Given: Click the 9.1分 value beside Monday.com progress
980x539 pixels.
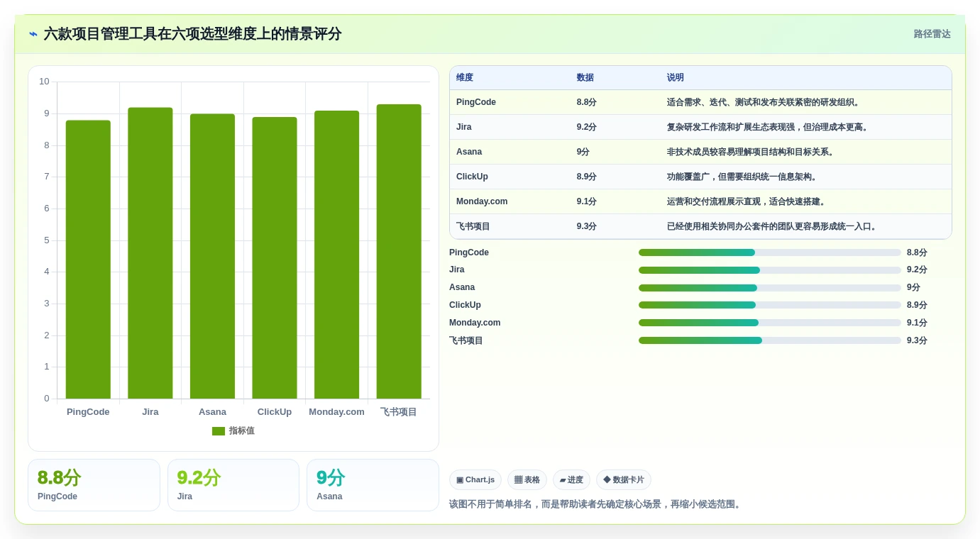Looking at the screenshot, I should (x=917, y=323).
